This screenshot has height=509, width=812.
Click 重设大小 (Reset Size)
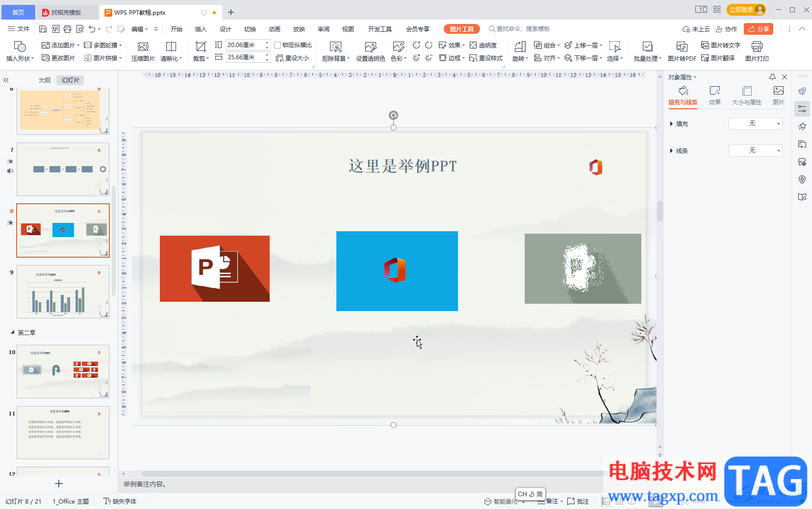(x=292, y=58)
